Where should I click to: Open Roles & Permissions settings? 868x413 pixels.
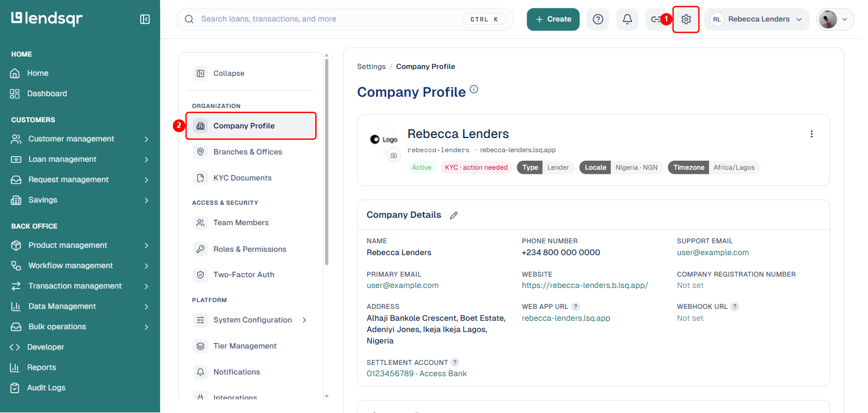coord(251,249)
